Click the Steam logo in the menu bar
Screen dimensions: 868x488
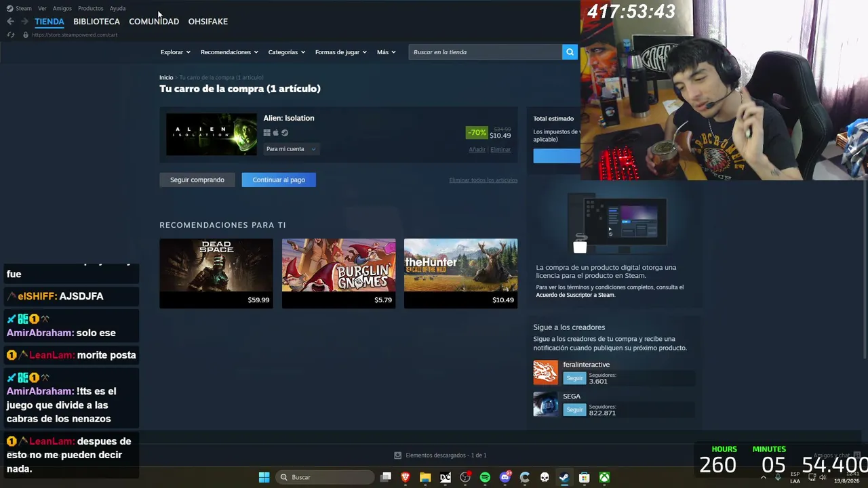(x=9, y=8)
